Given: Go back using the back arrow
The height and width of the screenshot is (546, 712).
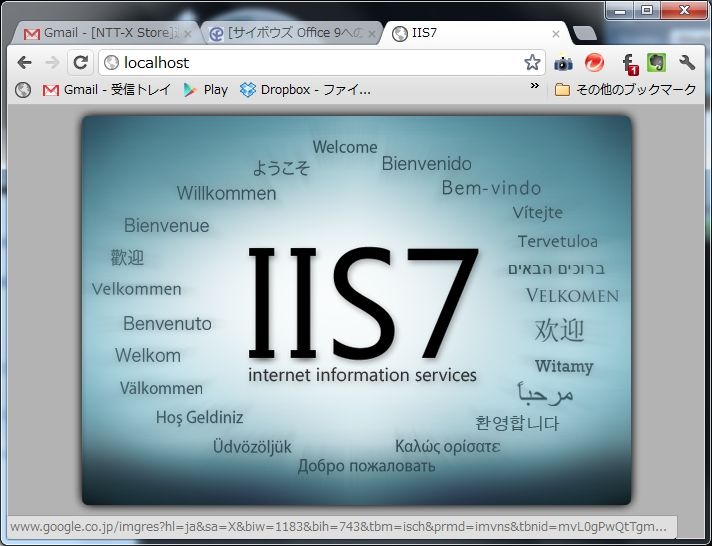Looking at the screenshot, I should 25,63.
